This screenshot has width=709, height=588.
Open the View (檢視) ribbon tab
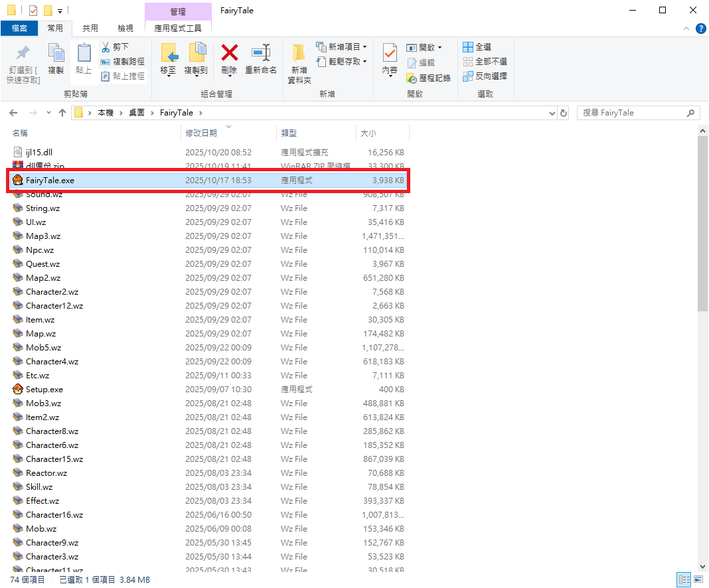point(125,28)
